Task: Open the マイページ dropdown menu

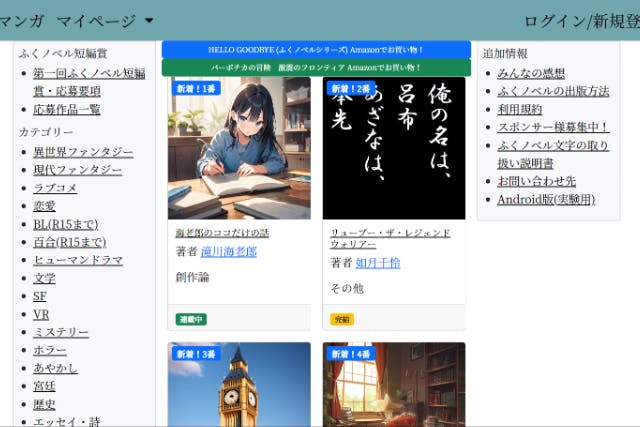Action: pyautogui.click(x=105, y=21)
